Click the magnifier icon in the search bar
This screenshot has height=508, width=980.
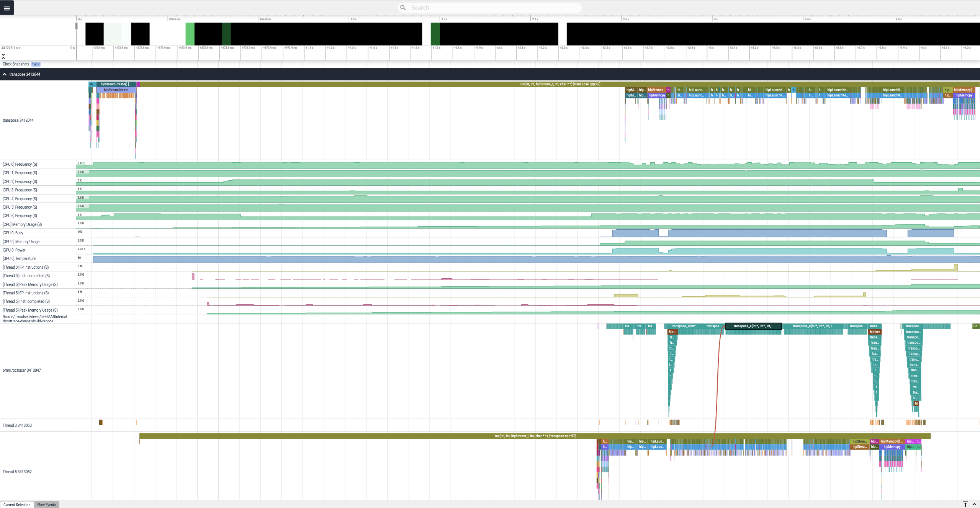point(403,7)
